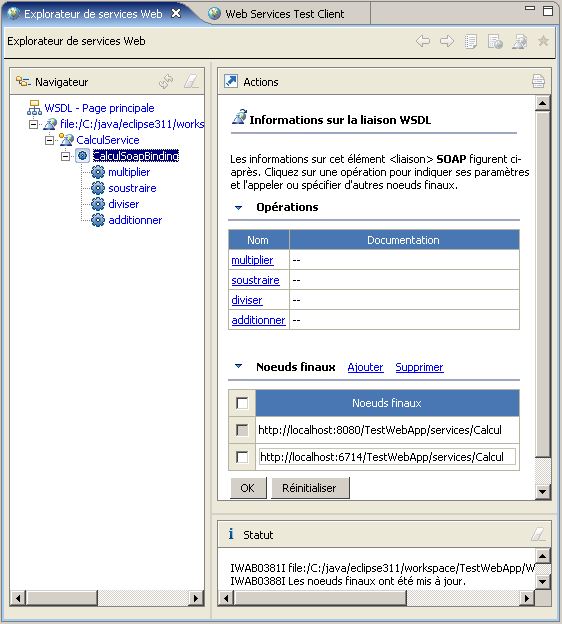Collapse the Opérations section triangle
This screenshot has width=562, height=624.
[x=238, y=207]
